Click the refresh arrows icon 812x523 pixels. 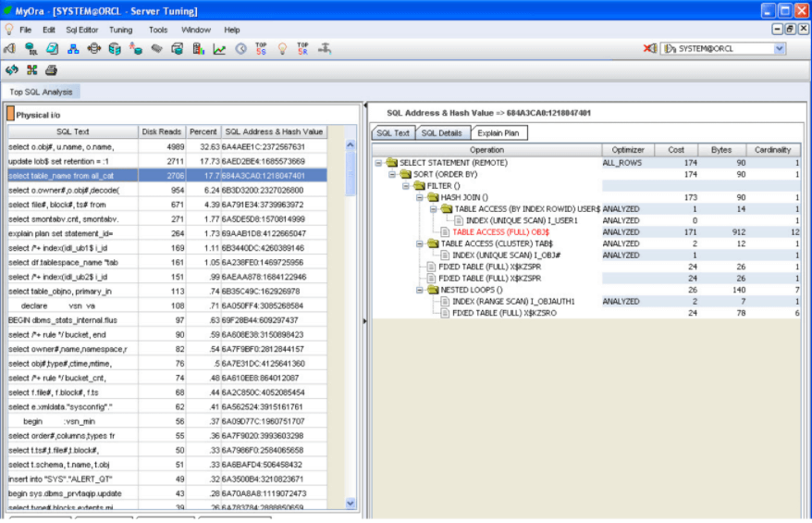click(12, 70)
